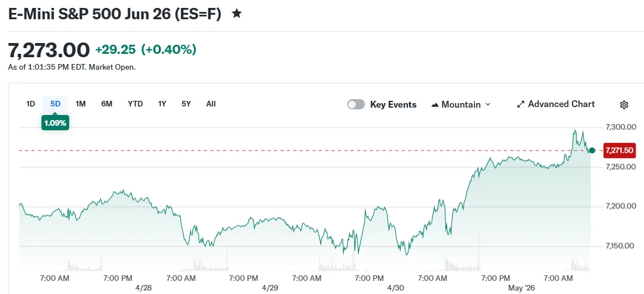This screenshot has width=644, height=294.
Task: Switch to the 6M range
Action: tap(107, 104)
